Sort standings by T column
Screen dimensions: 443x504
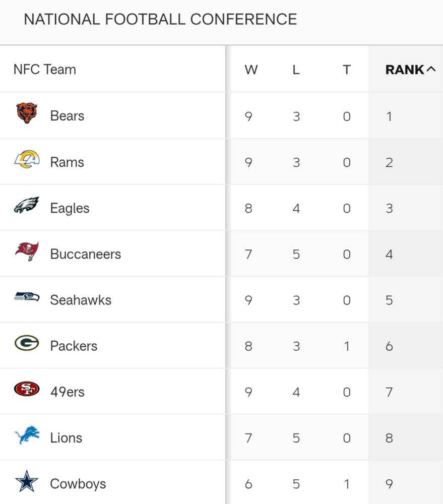coord(347,70)
